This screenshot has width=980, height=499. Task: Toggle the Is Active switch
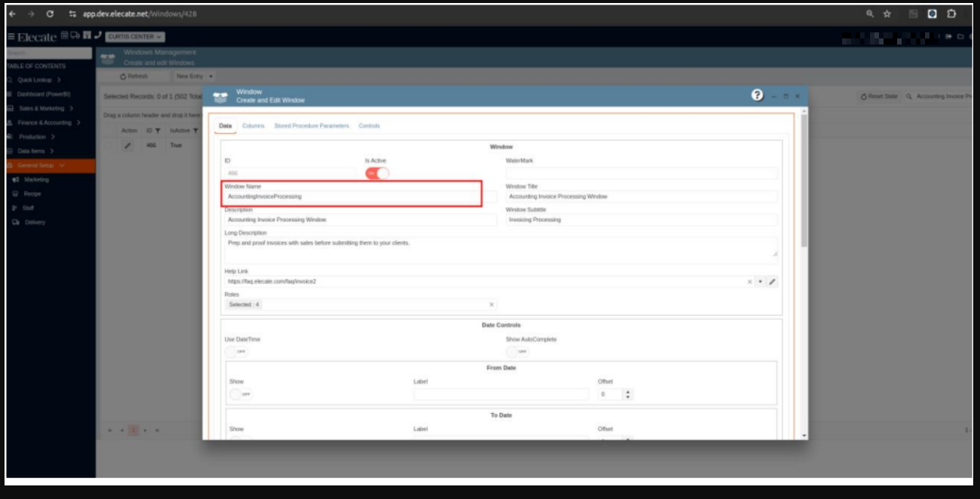tap(377, 173)
